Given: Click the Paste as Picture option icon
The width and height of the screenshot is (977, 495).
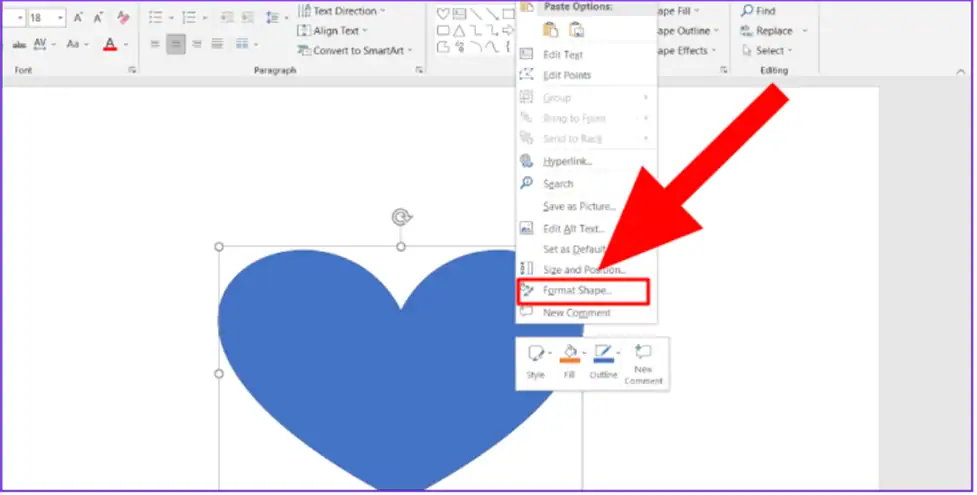Looking at the screenshot, I should click(577, 30).
